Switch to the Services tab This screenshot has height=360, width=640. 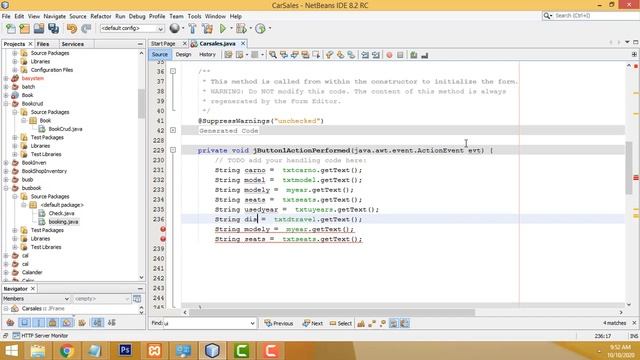tap(73, 44)
